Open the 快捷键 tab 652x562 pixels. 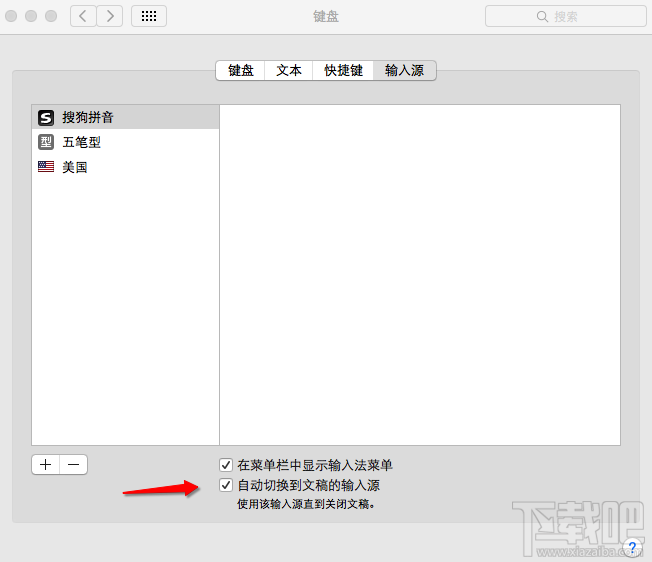click(343, 70)
